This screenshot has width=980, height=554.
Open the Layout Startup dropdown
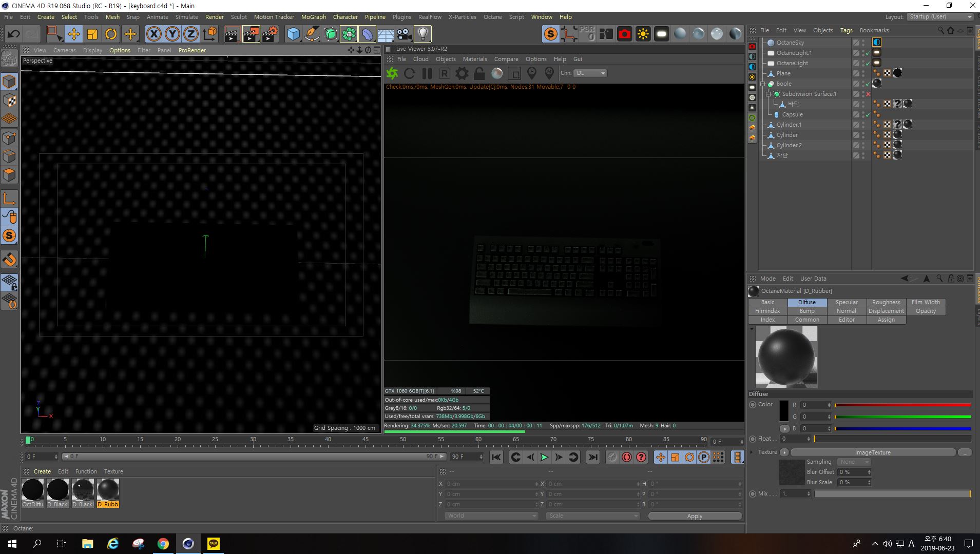940,17
